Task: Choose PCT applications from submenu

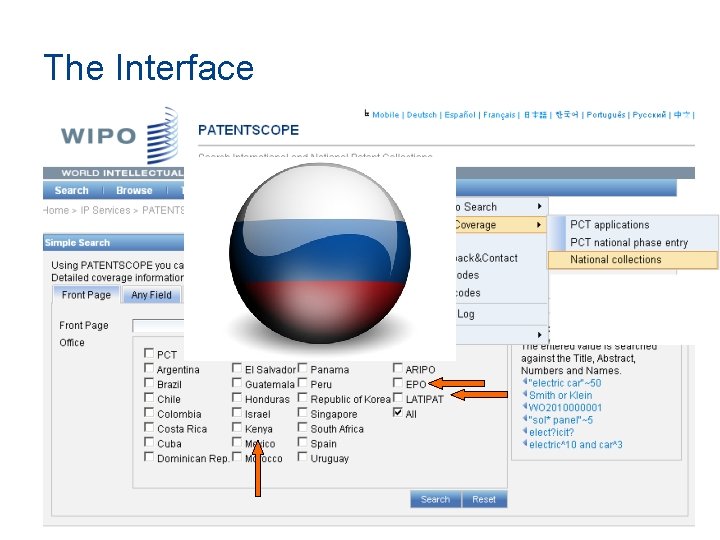Action: click(x=610, y=225)
